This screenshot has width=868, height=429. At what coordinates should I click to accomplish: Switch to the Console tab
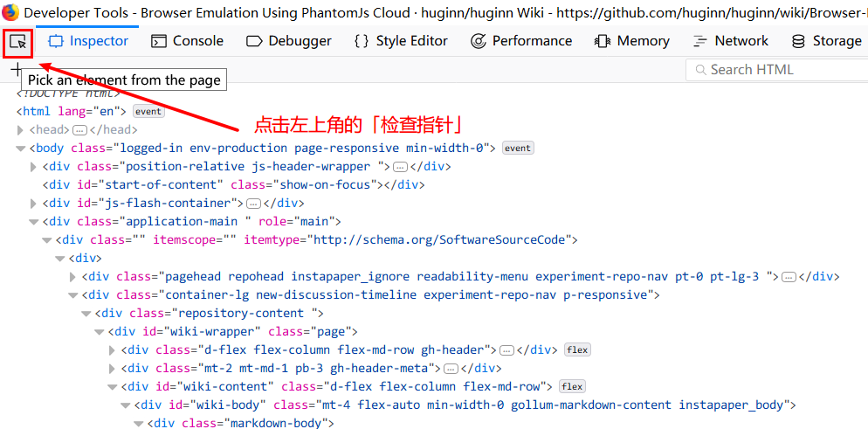click(x=188, y=41)
